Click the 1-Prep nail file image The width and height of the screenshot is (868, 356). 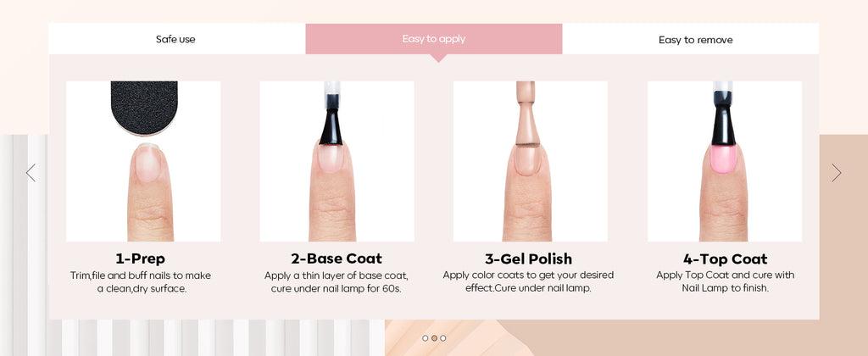(143, 161)
